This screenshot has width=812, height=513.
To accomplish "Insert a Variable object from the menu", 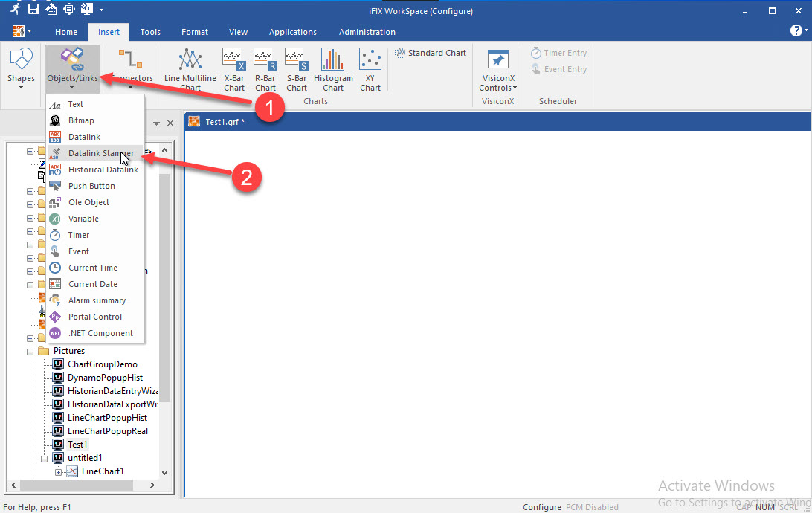I will (95, 219).
